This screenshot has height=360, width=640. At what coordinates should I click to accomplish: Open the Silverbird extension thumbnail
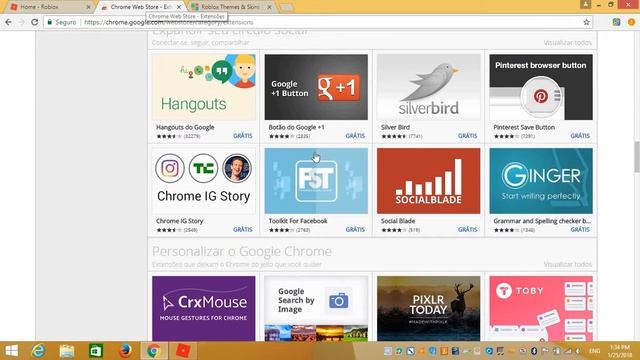[x=429, y=87]
